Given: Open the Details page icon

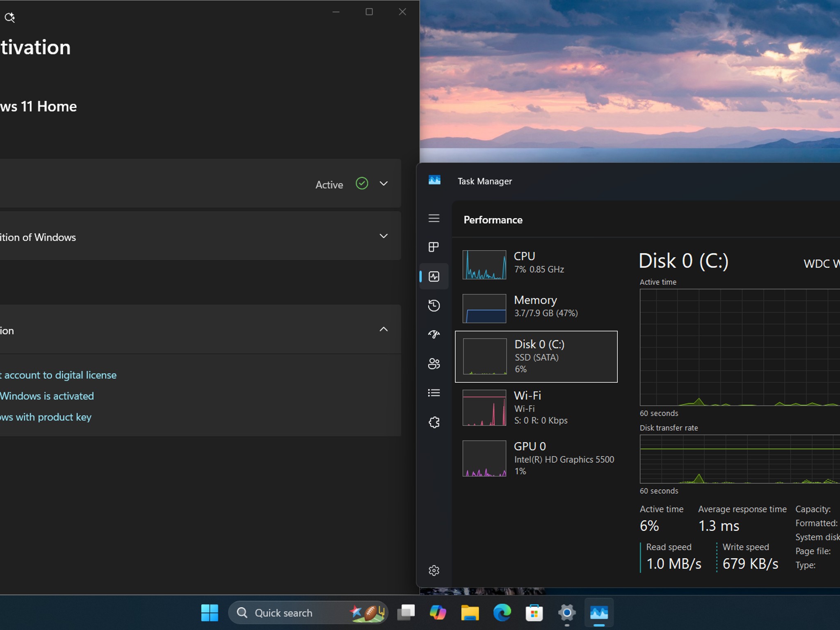Looking at the screenshot, I should tap(434, 393).
